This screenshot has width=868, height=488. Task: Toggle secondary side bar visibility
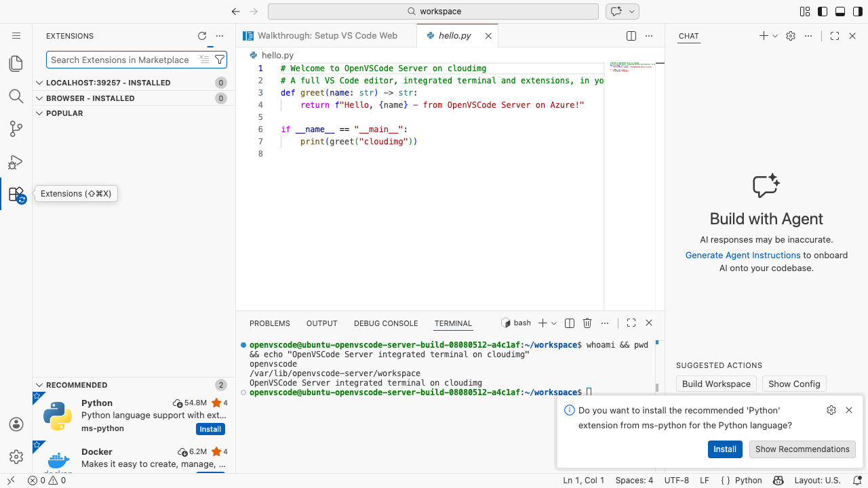(857, 12)
